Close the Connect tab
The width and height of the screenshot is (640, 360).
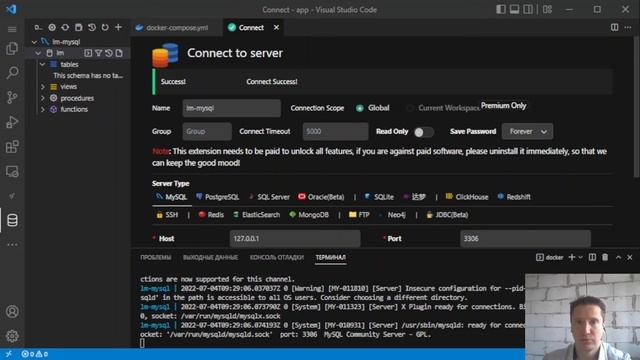(x=276, y=27)
